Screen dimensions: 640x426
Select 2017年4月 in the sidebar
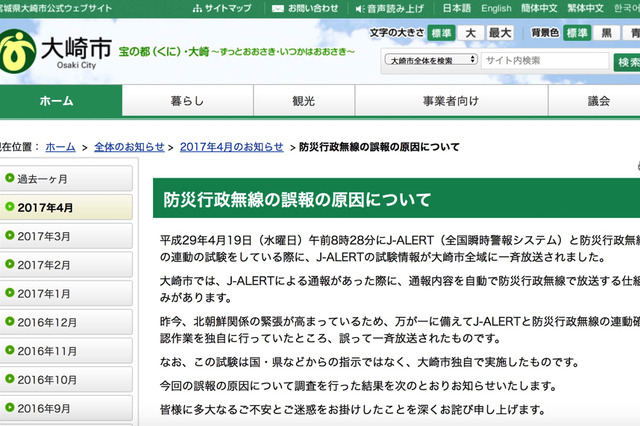66,207
